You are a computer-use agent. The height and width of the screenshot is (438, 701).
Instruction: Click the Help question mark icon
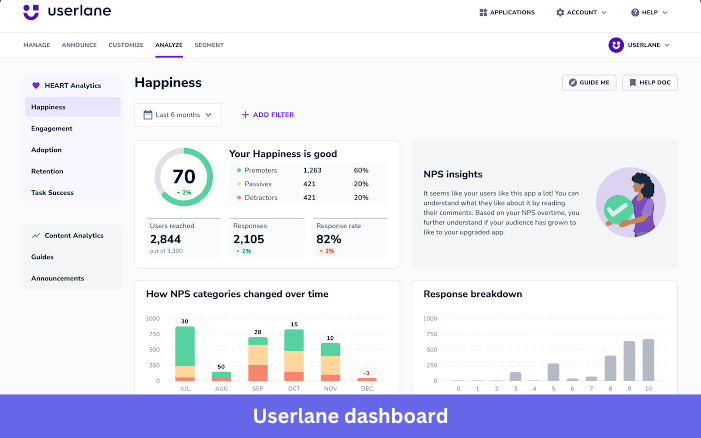[x=635, y=13]
